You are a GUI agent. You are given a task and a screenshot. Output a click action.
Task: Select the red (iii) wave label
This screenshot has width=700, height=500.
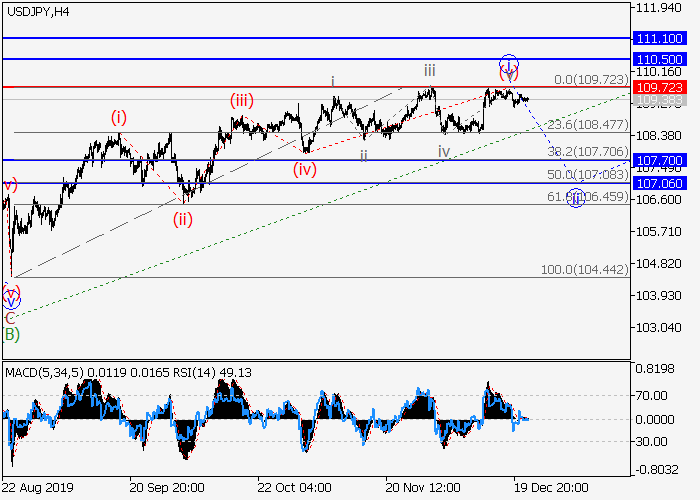point(242,99)
